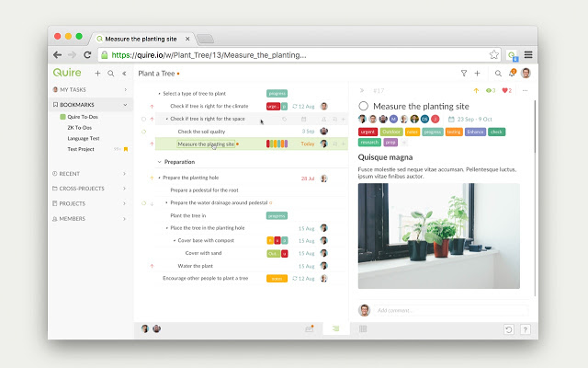Click the search magnifier in the left sidebar
Screen dimensions: 588x368
[x=111, y=73]
